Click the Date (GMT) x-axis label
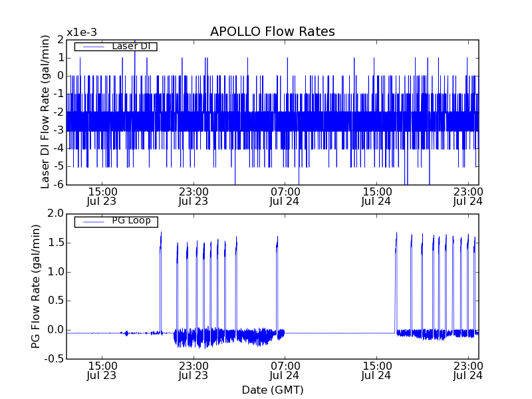The image size is (532, 399). tap(272, 390)
